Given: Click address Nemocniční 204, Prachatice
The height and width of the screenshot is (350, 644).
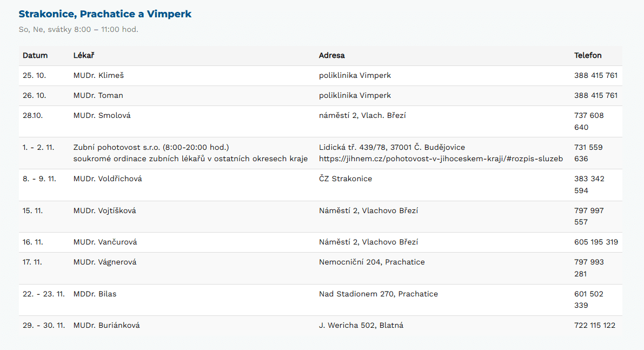Looking at the screenshot, I should 371,262.
